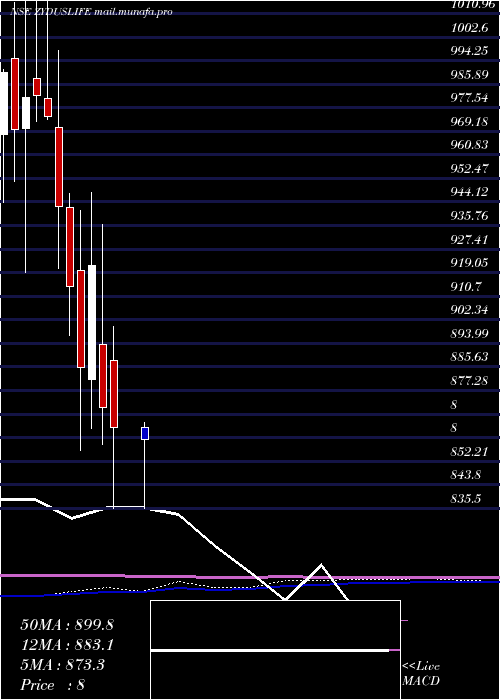
Task: Click the 927.41 price level label
Action: point(469,239)
